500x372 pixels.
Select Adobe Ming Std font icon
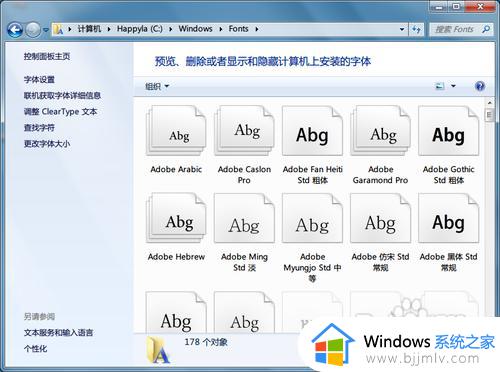[x=244, y=218]
